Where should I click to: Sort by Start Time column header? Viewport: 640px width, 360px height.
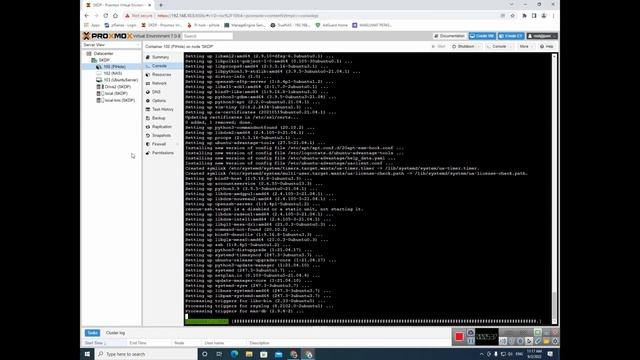[104, 343]
